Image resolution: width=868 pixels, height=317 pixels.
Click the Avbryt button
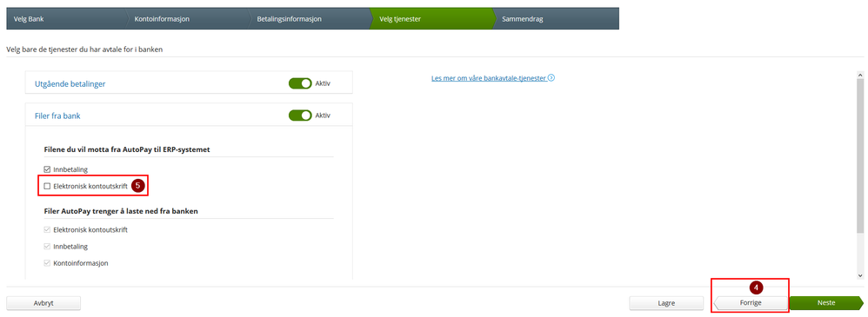click(43, 303)
